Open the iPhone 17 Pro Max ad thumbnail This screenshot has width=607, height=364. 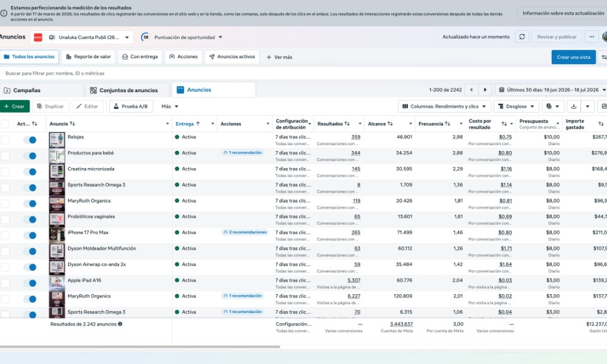pyautogui.click(x=57, y=235)
